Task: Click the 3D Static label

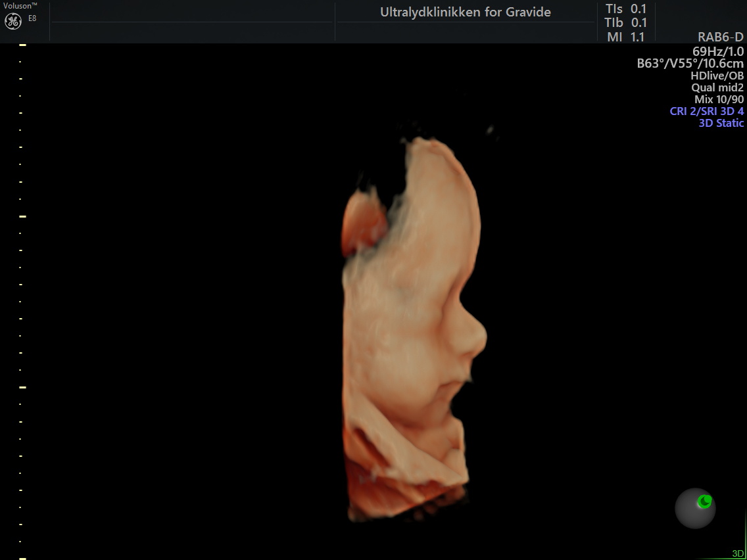Action: coord(721,124)
